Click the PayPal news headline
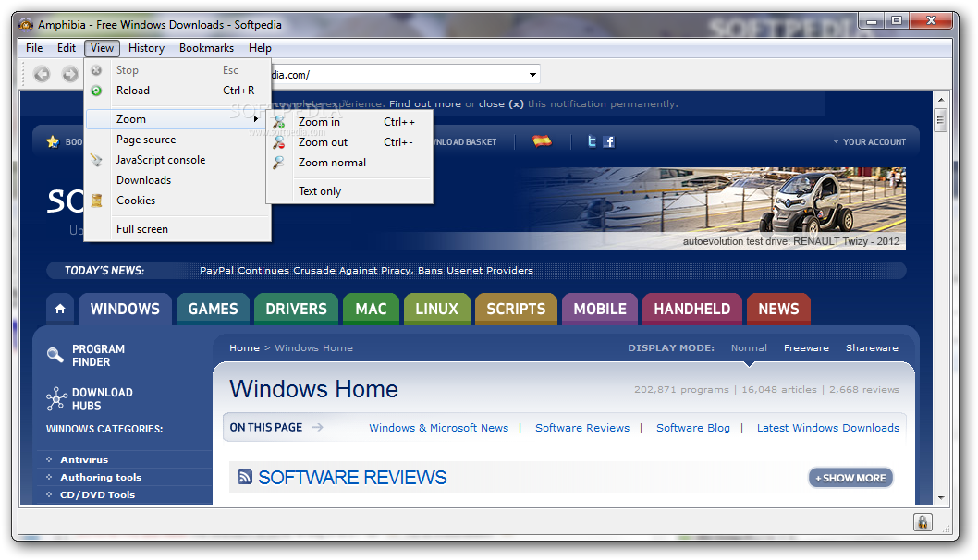Image resolution: width=978 pixels, height=560 pixels. [367, 270]
